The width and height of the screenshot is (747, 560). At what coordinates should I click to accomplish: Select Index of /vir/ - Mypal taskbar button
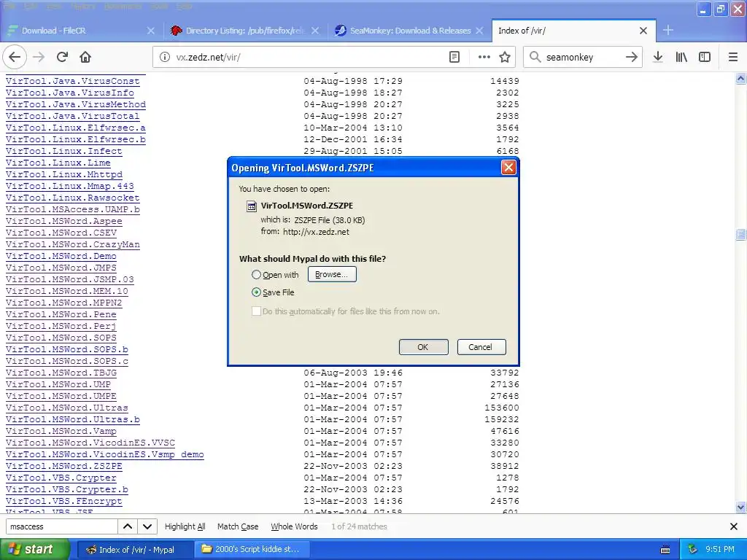tap(135, 550)
